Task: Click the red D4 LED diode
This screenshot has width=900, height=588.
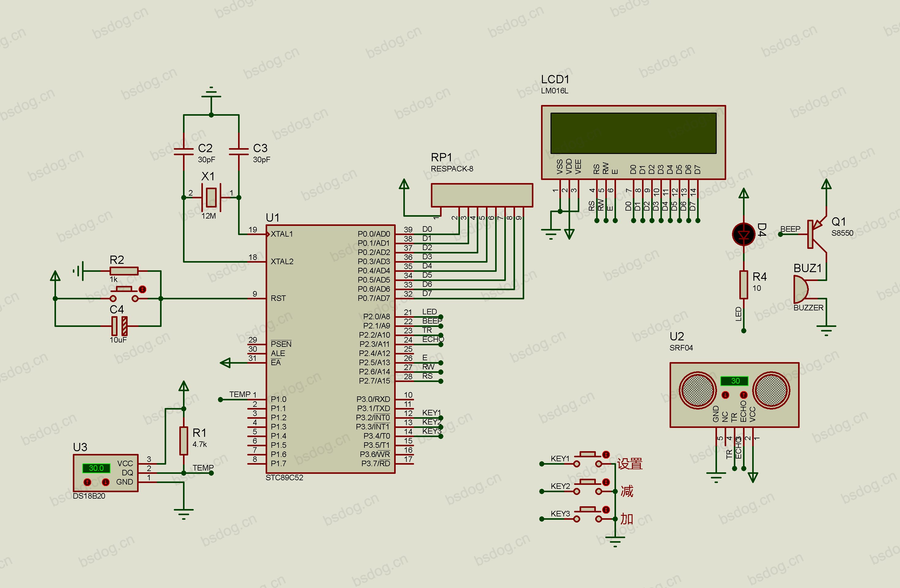Action: tap(743, 234)
